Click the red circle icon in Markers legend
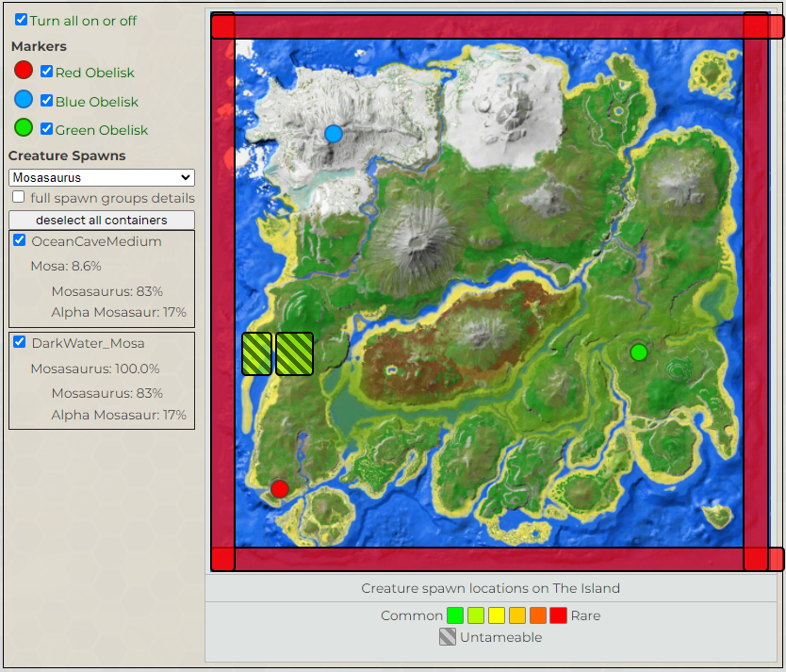 pos(24,70)
